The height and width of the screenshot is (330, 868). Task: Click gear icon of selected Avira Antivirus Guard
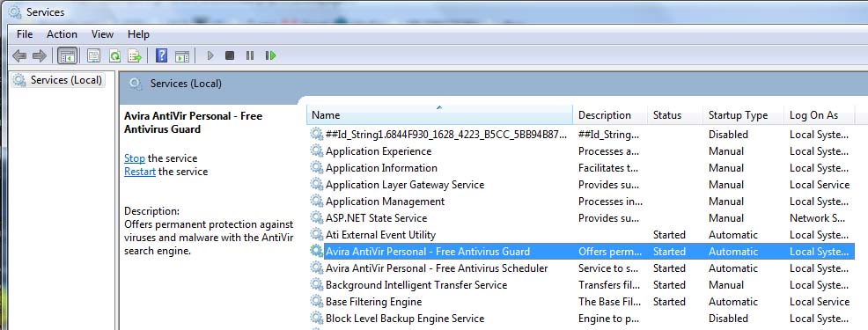[317, 252]
